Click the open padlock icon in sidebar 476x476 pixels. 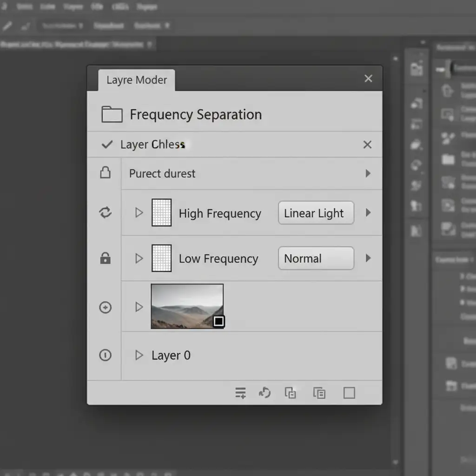pyautogui.click(x=106, y=173)
